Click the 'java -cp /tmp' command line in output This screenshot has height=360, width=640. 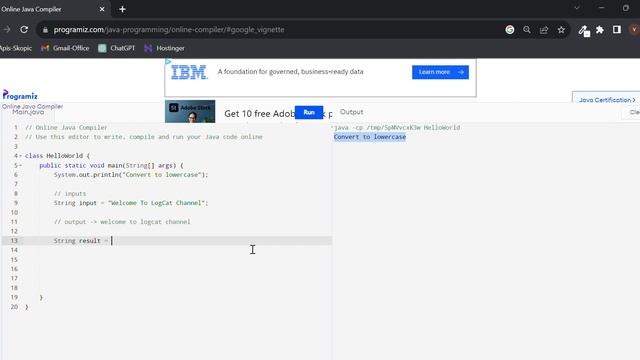point(397,127)
